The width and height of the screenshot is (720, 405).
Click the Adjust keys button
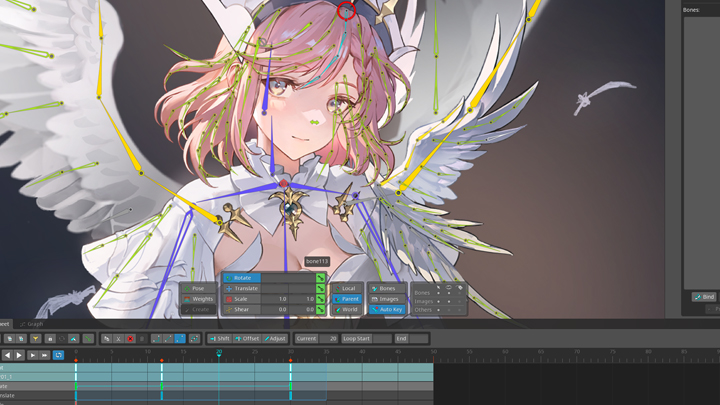tap(275, 339)
